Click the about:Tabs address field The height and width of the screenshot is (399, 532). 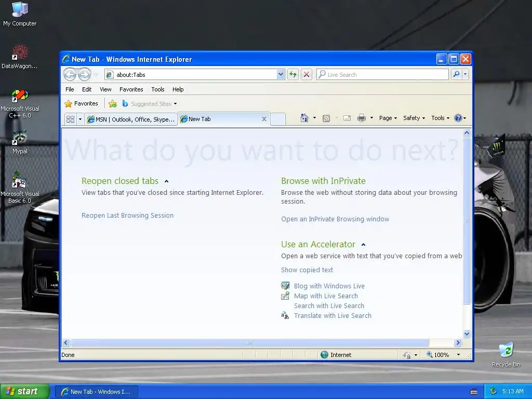[x=194, y=75]
